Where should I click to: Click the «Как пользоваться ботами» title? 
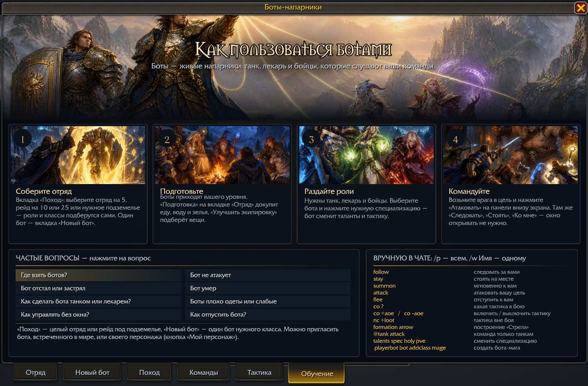(294, 49)
